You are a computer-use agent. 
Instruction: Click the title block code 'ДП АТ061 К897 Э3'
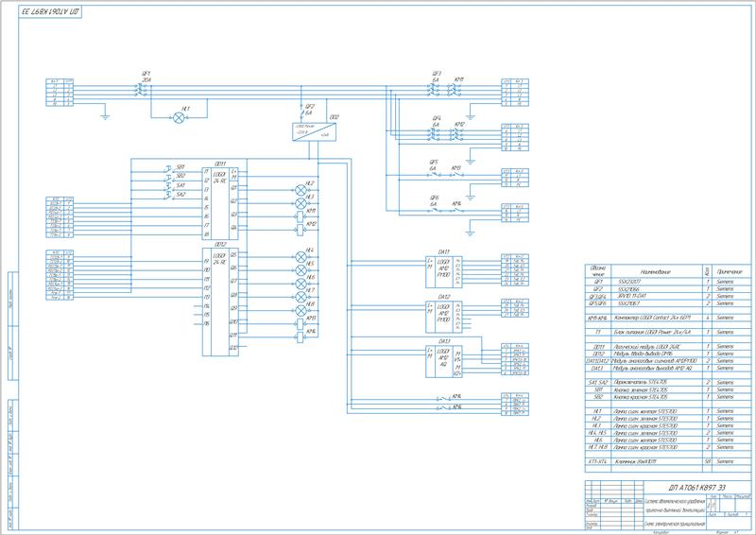click(696, 487)
